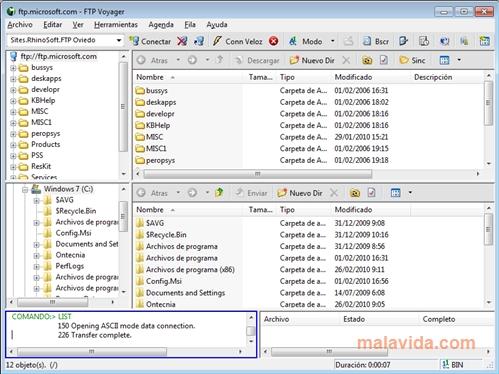The image size is (499, 374).
Task: Click the BIN transfer mode status indicator
Action: coord(453,365)
